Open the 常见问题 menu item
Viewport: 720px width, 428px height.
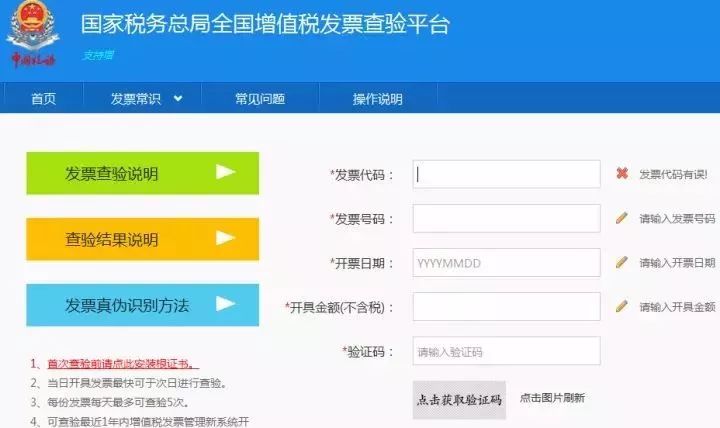[x=260, y=99]
